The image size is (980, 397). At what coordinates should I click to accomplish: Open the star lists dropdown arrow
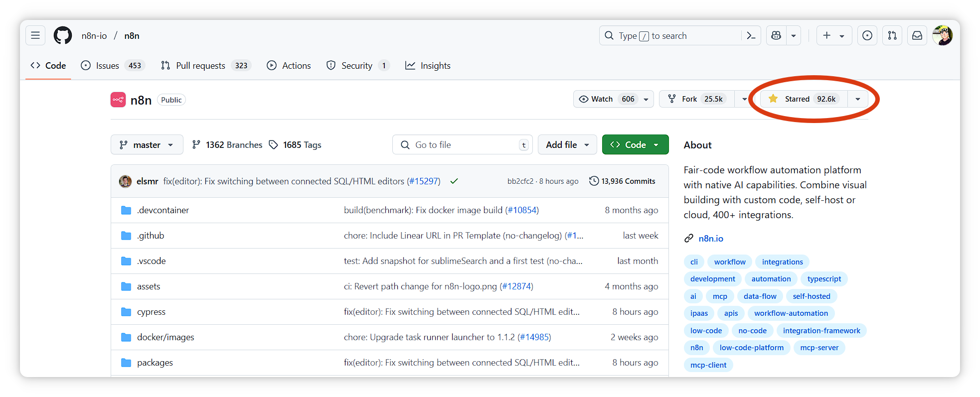pyautogui.click(x=858, y=99)
